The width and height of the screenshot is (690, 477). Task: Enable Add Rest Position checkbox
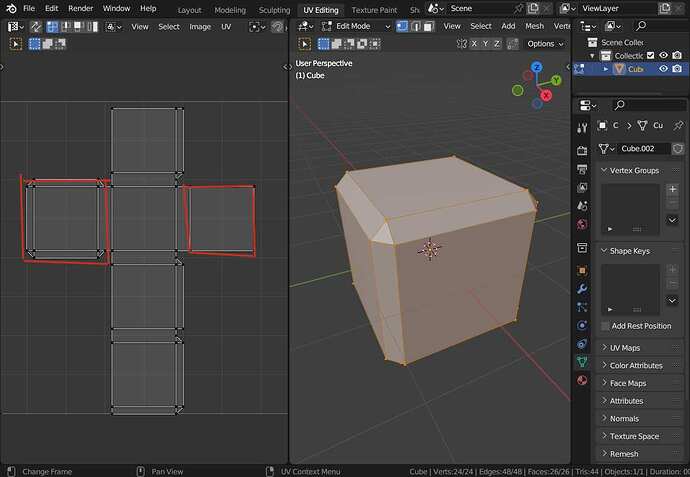[606, 326]
